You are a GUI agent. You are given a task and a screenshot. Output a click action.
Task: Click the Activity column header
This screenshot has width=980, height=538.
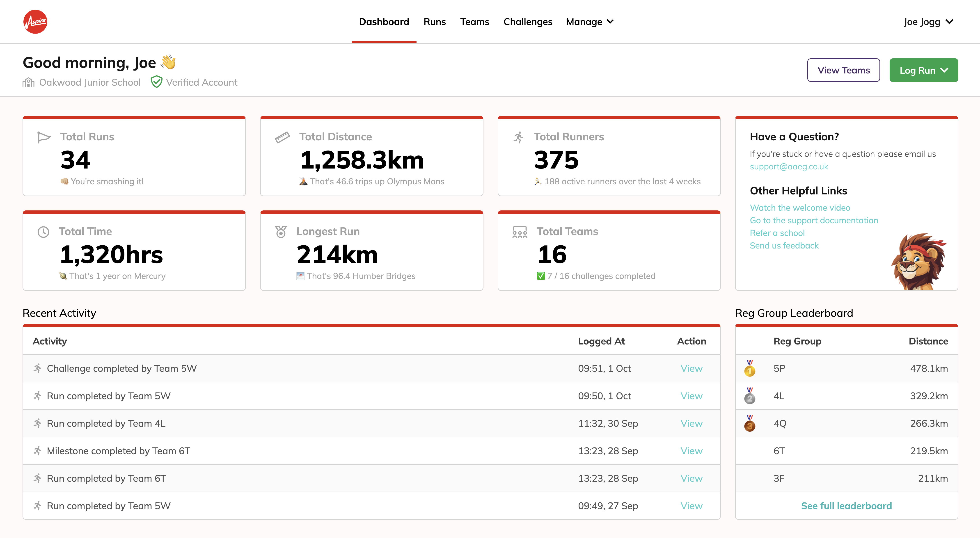49,341
